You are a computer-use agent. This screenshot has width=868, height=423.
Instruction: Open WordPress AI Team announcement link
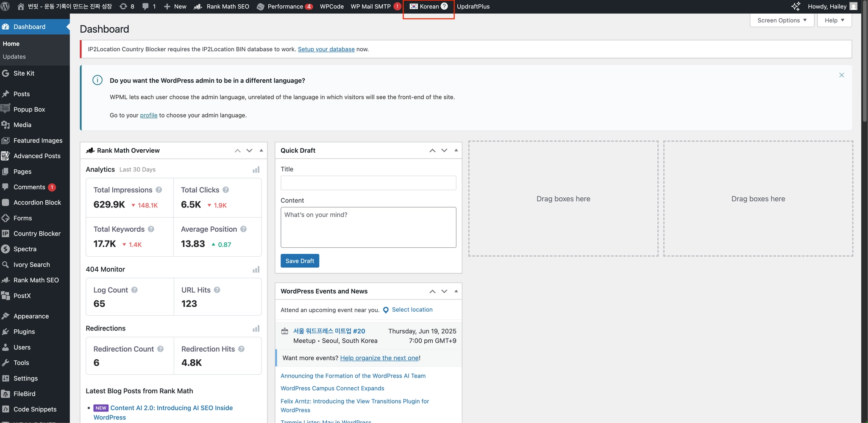click(x=353, y=376)
